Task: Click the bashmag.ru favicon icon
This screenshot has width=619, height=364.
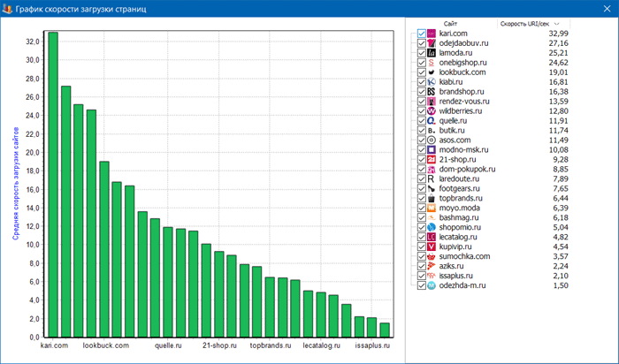Action: [x=432, y=217]
